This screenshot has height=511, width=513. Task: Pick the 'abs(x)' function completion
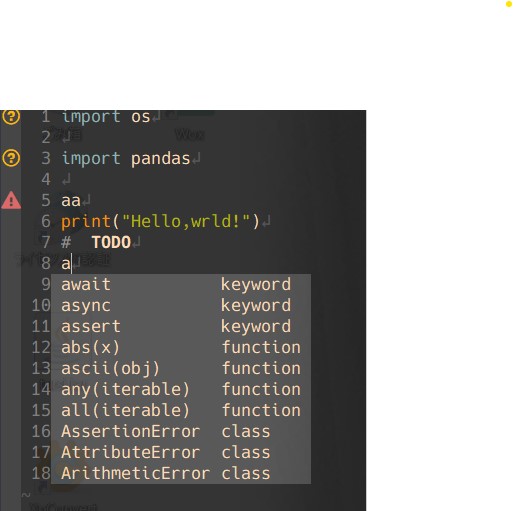181,348
